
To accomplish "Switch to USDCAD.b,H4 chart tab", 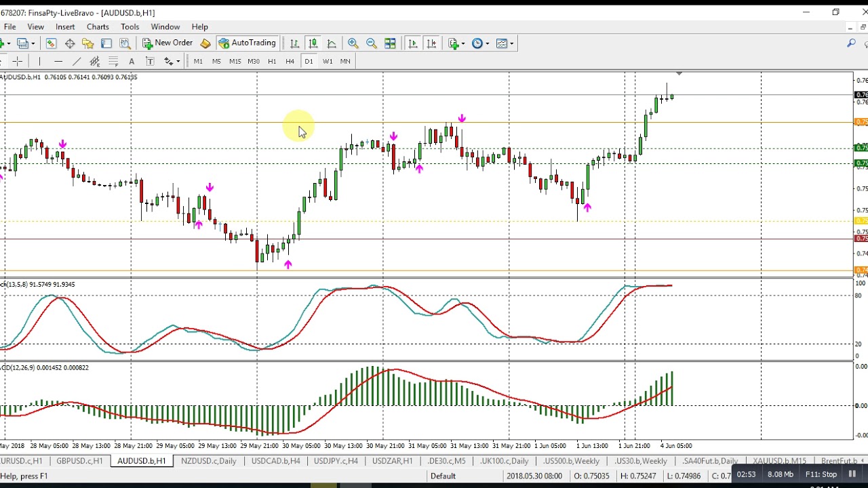I will click(275, 461).
